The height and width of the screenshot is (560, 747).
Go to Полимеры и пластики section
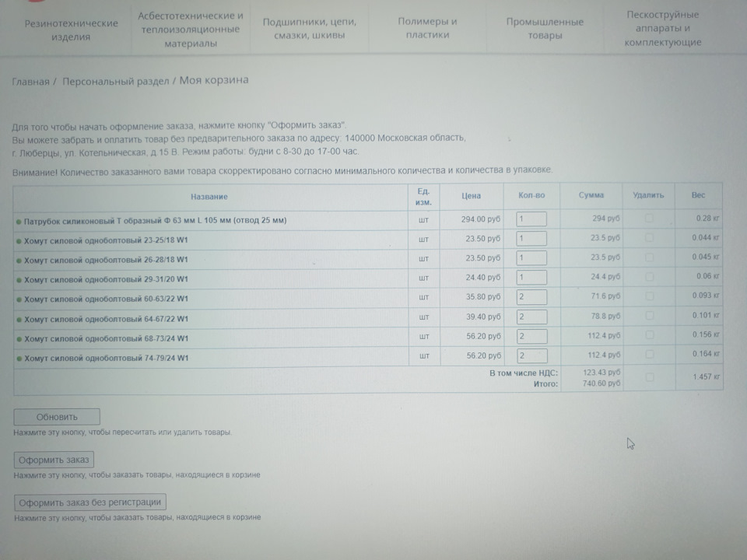pyautogui.click(x=427, y=28)
